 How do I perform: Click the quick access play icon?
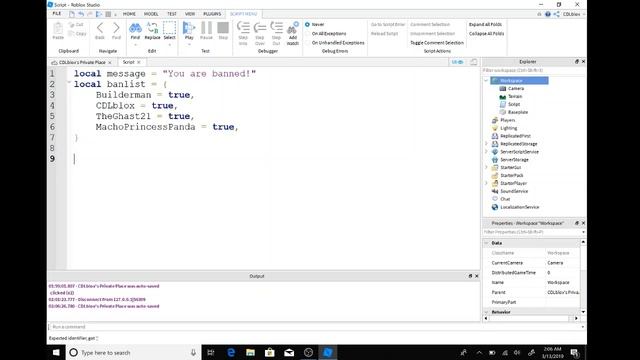99,14
